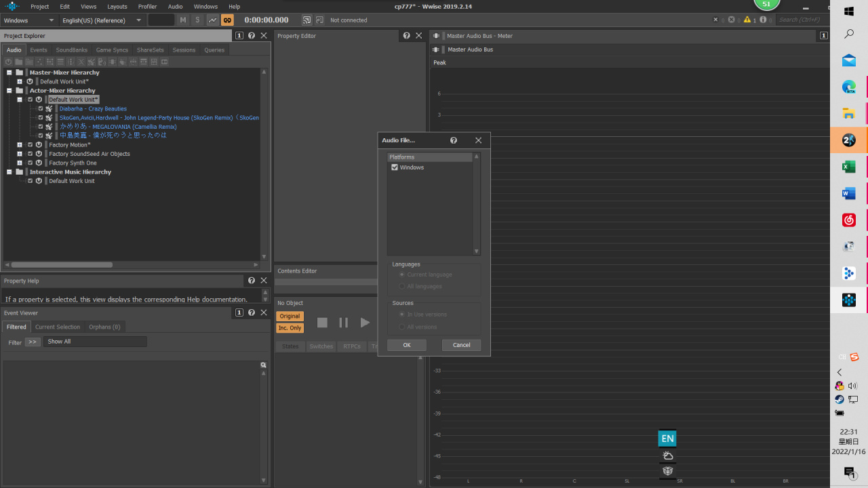Expand Factory SoundSeed Air Objects
The image size is (868, 488).
pos(20,154)
